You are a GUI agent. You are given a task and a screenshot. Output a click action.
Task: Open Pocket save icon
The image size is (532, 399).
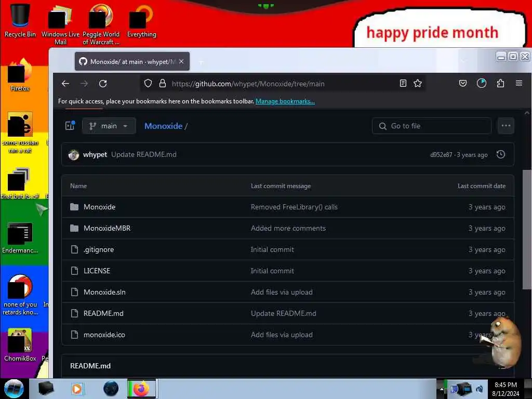tap(463, 84)
